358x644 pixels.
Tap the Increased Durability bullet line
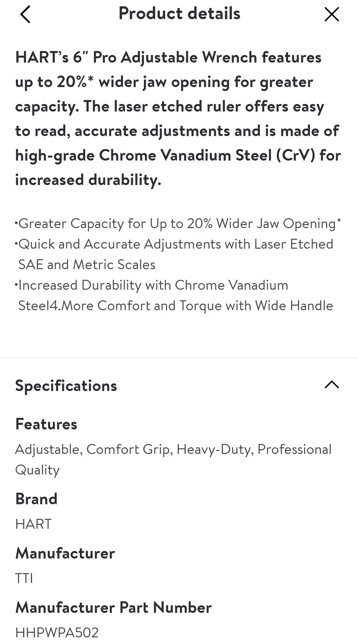point(153,285)
